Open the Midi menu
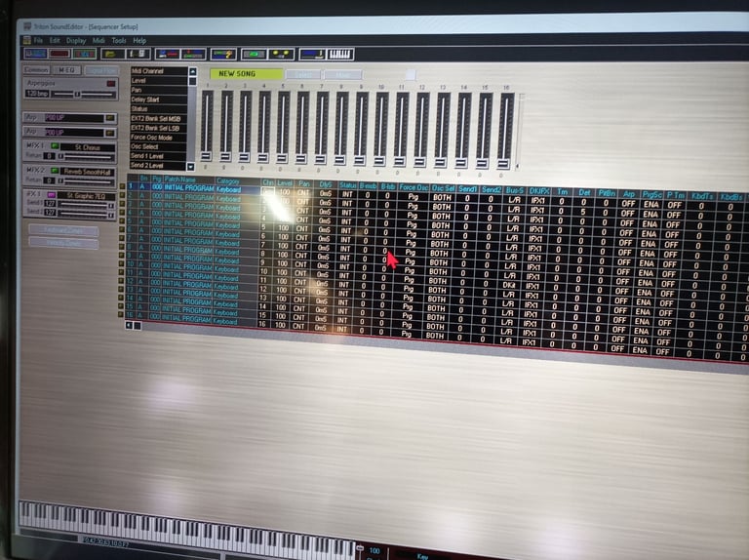Screen dimensions: 749x560 99,41
